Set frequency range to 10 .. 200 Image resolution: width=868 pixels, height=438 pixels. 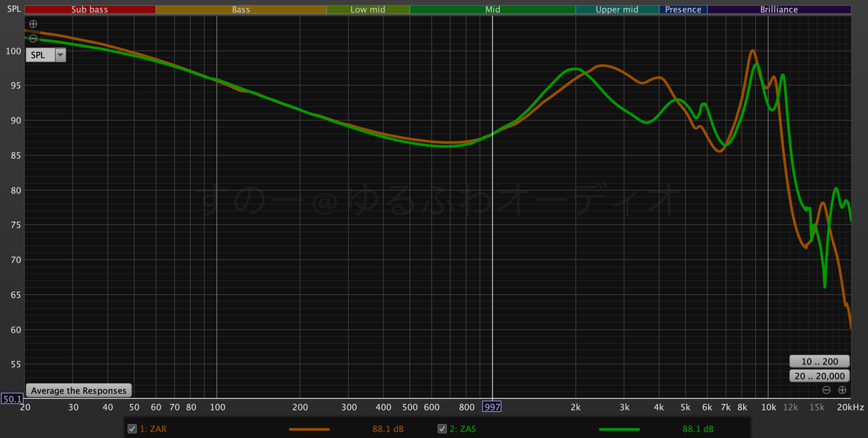819,361
